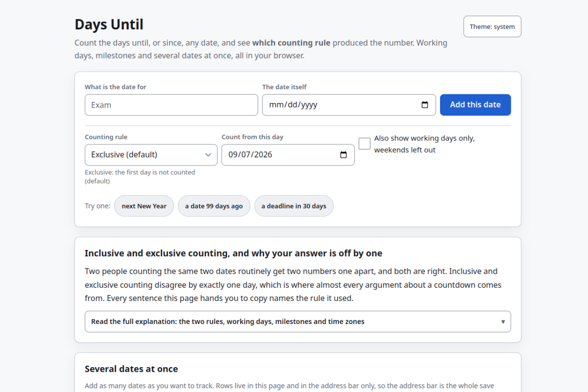Image resolution: width=588 pixels, height=392 pixels.
Task: Click the Try one: label
Action: (x=98, y=206)
